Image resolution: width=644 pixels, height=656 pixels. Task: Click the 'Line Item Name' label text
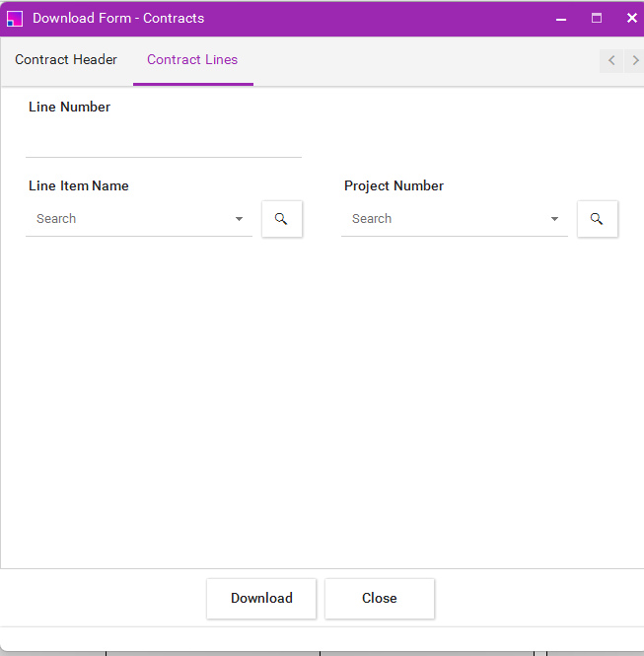point(79,185)
